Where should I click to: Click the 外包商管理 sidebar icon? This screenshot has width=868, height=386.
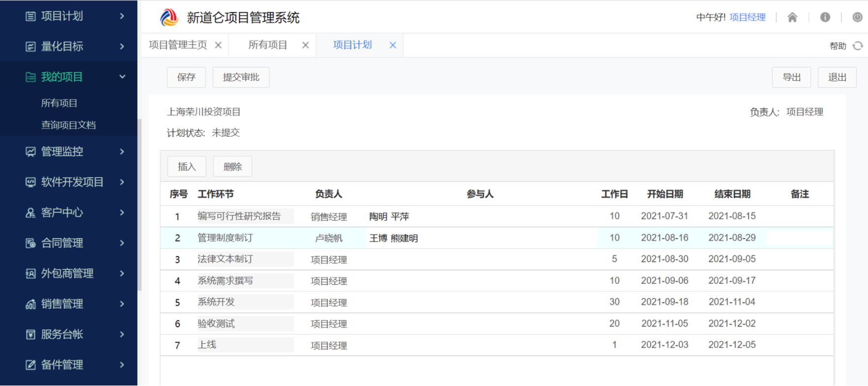[x=31, y=274]
